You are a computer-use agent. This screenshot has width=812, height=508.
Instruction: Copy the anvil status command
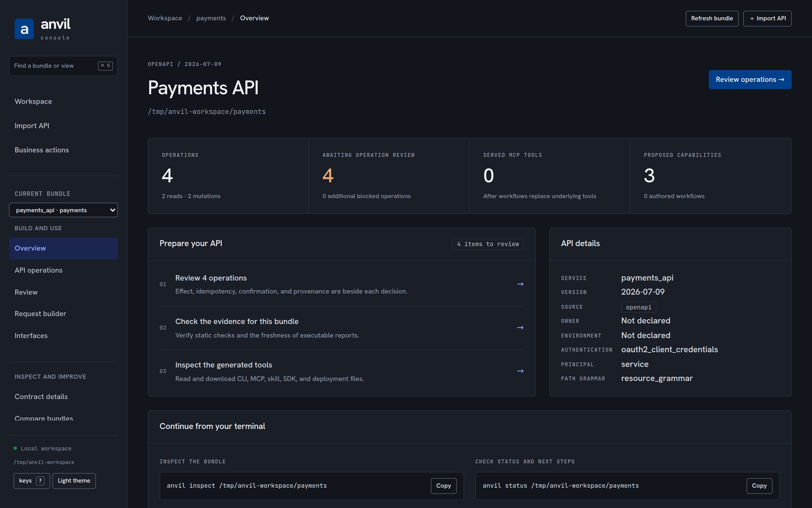759,486
